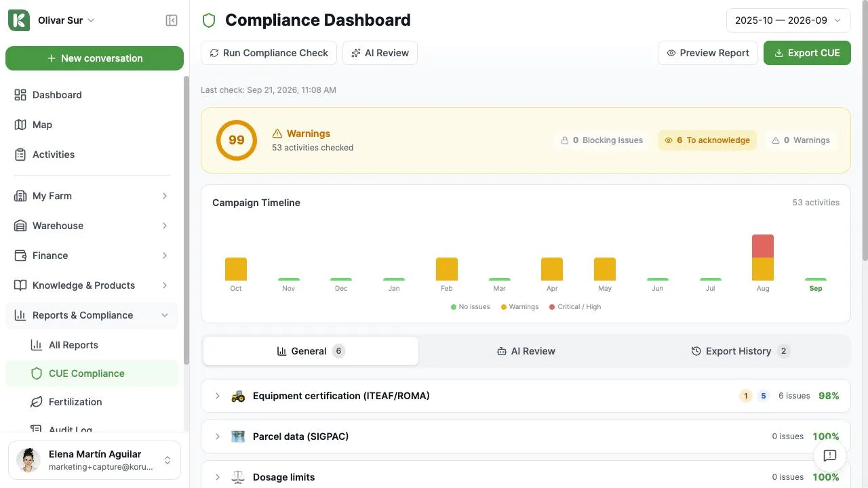This screenshot has height=488, width=868.
Task: Click the warning triangle icon next to Warnings
Action: coord(277,134)
